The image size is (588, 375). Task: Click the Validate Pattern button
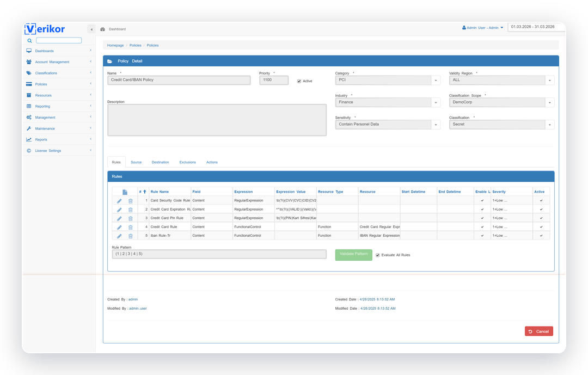click(354, 255)
